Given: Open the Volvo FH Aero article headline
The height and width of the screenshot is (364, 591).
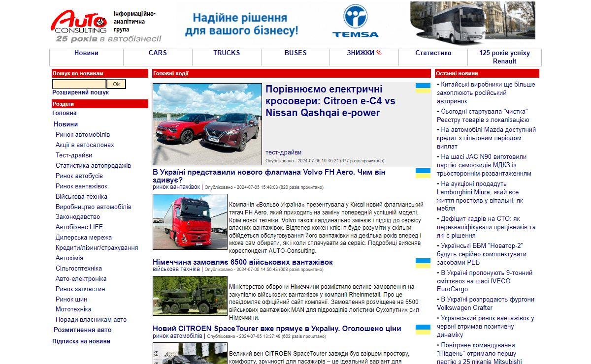Looking at the screenshot, I should [269, 176].
